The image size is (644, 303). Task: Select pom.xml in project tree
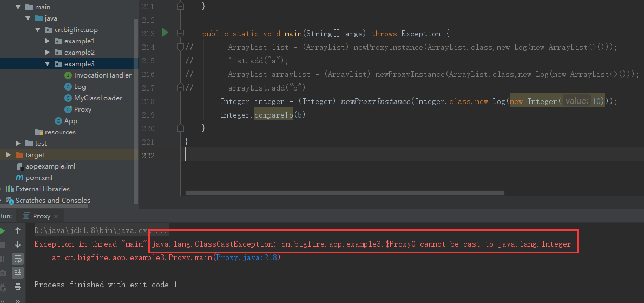(39, 178)
